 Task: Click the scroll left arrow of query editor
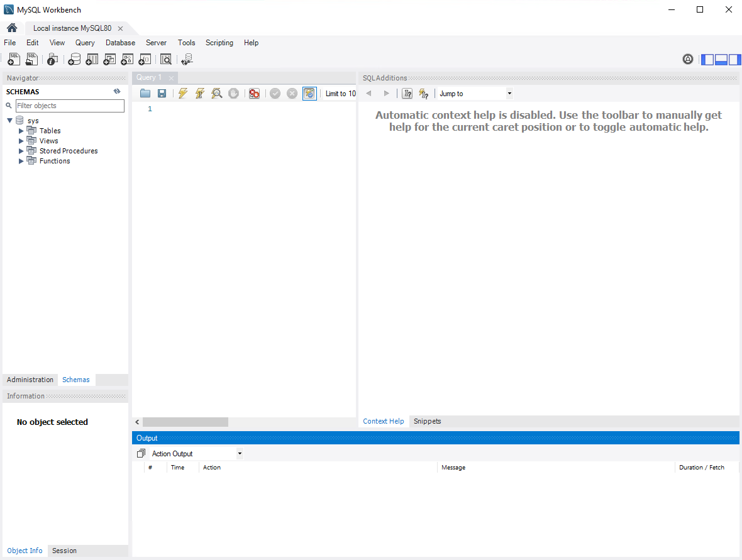point(137,422)
